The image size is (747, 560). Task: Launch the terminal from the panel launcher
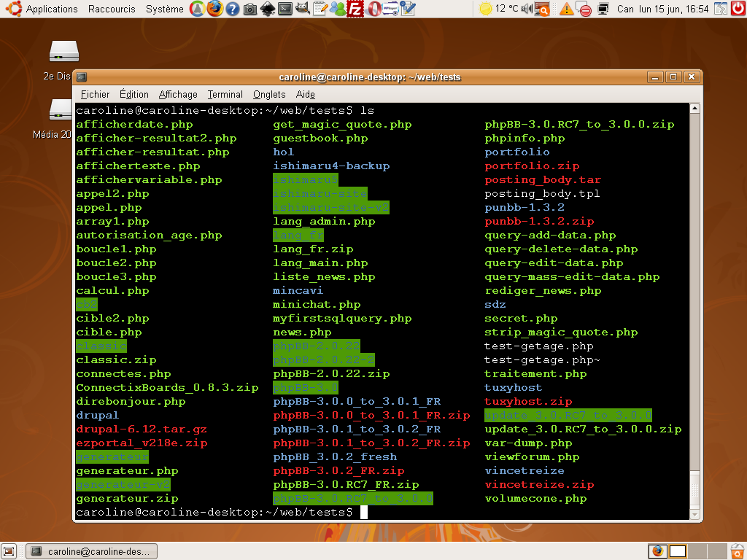tap(285, 9)
